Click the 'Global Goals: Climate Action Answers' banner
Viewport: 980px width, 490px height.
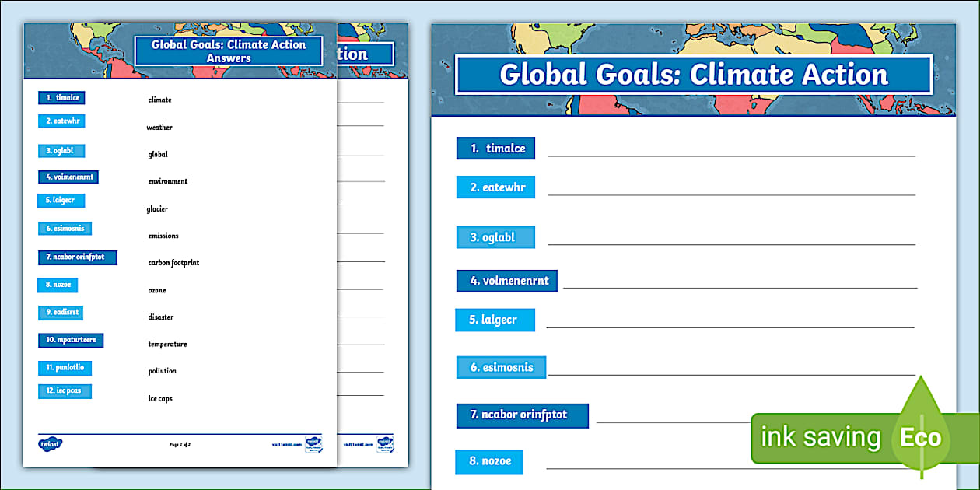coord(229,51)
